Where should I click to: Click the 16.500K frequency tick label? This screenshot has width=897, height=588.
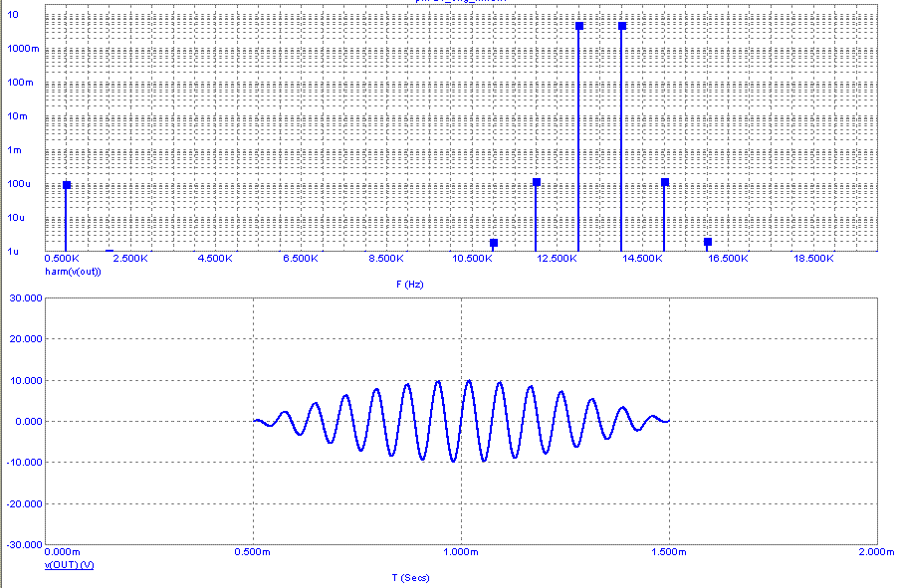(728, 259)
